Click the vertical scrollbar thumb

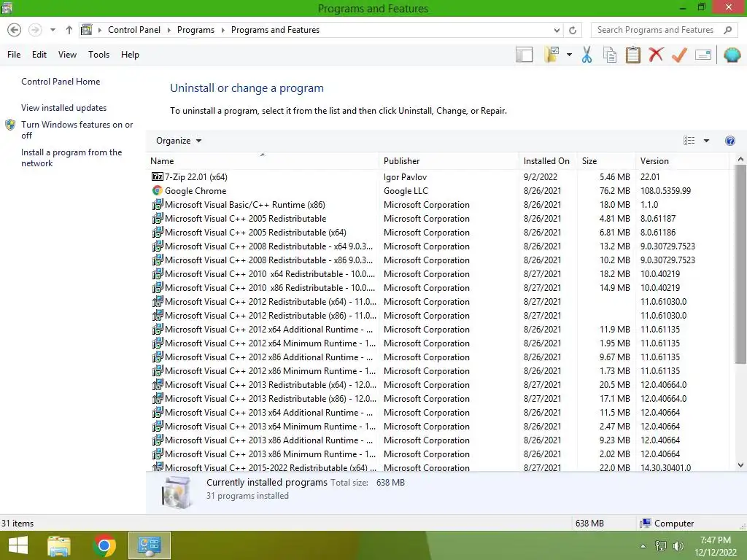740,265
